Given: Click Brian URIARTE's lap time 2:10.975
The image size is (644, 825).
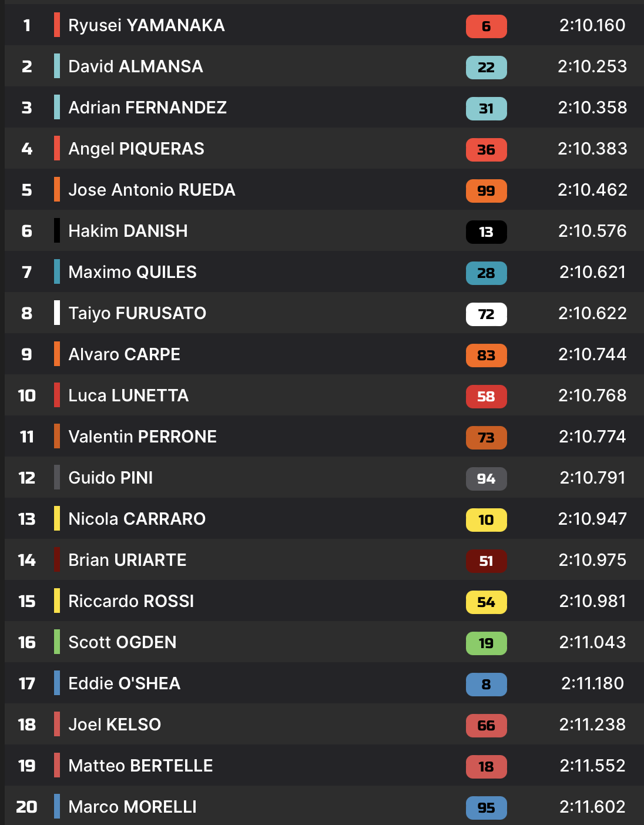Looking at the screenshot, I should [x=592, y=560].
